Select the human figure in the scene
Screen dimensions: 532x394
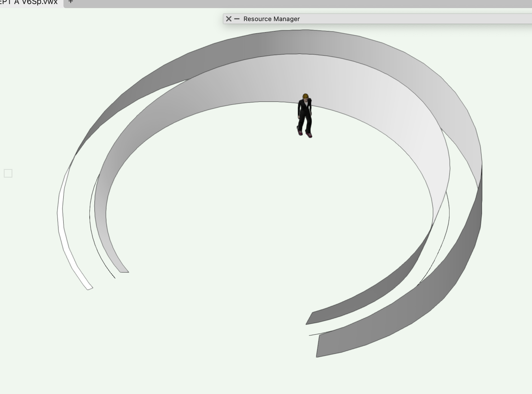pos(304,116)
